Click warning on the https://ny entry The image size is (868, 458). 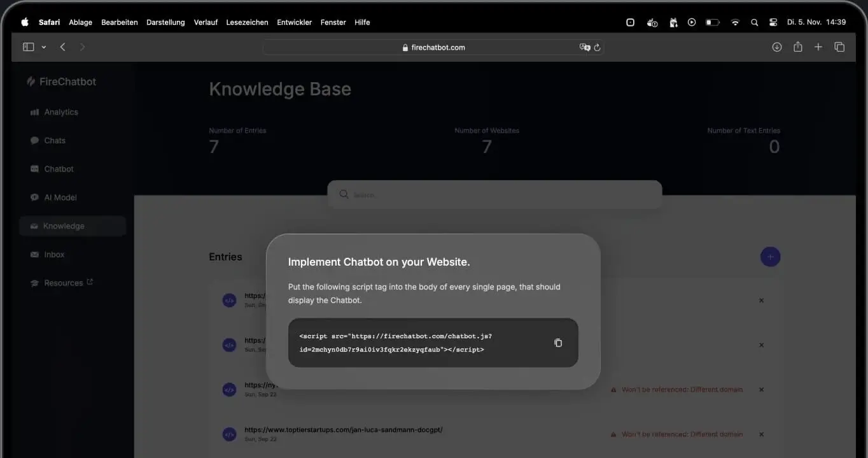676,390
